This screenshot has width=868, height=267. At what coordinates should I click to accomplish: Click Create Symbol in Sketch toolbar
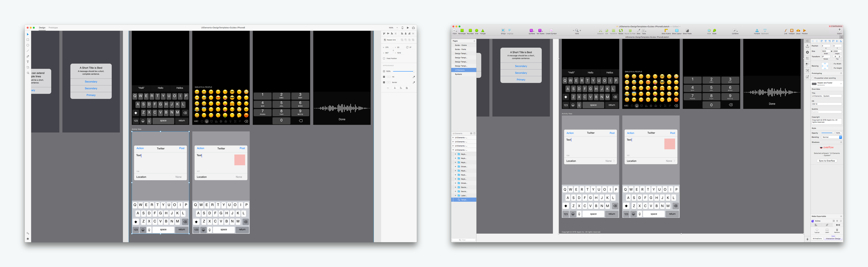pos(551,31)
